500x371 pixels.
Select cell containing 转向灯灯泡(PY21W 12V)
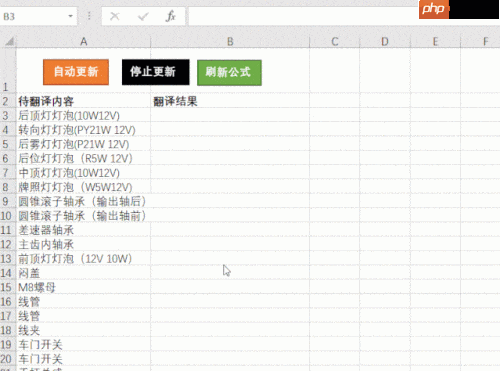83,130
